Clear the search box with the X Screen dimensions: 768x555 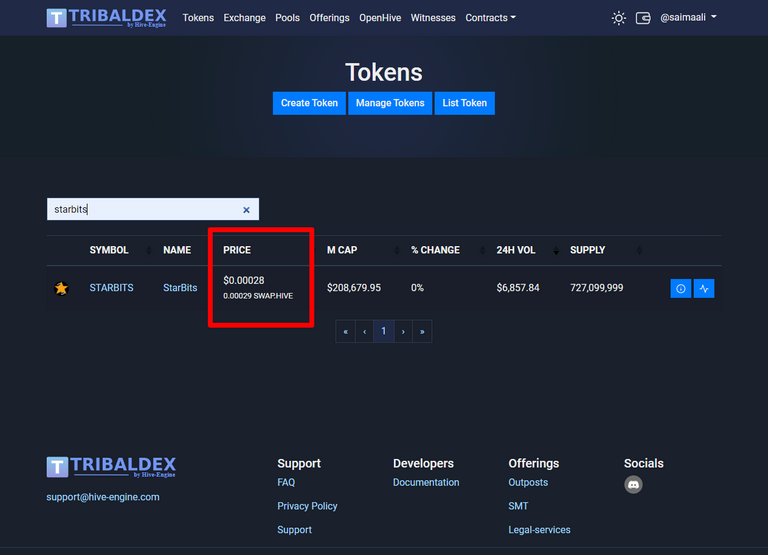tap(246, 210)
